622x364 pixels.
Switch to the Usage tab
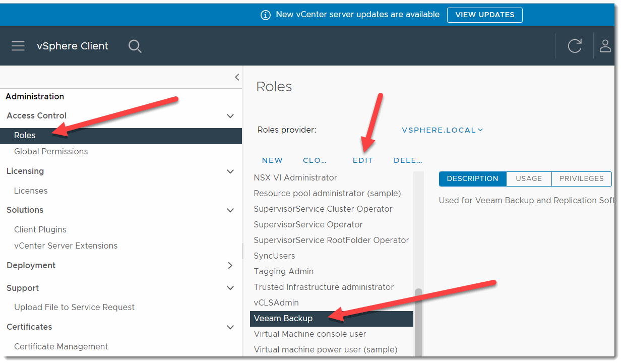[529, 178]
